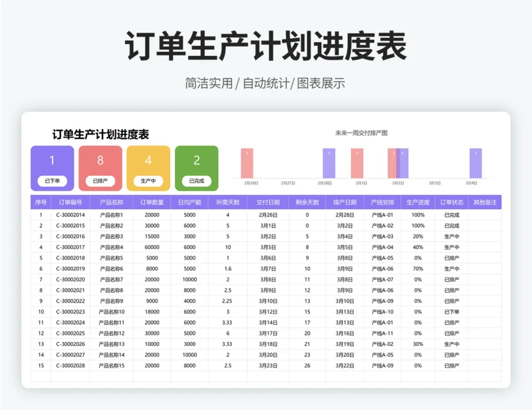Select the 产品名称 column header

point(111,202)
